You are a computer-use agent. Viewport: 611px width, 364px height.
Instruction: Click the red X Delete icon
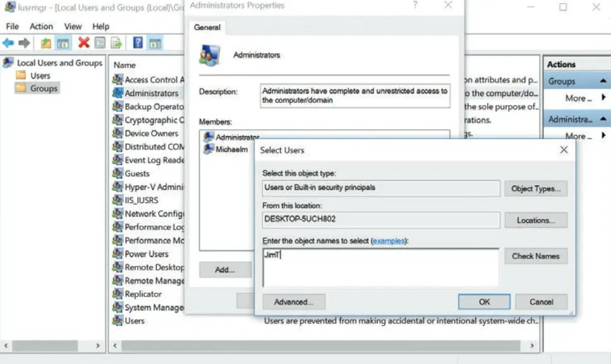(83, 43)
